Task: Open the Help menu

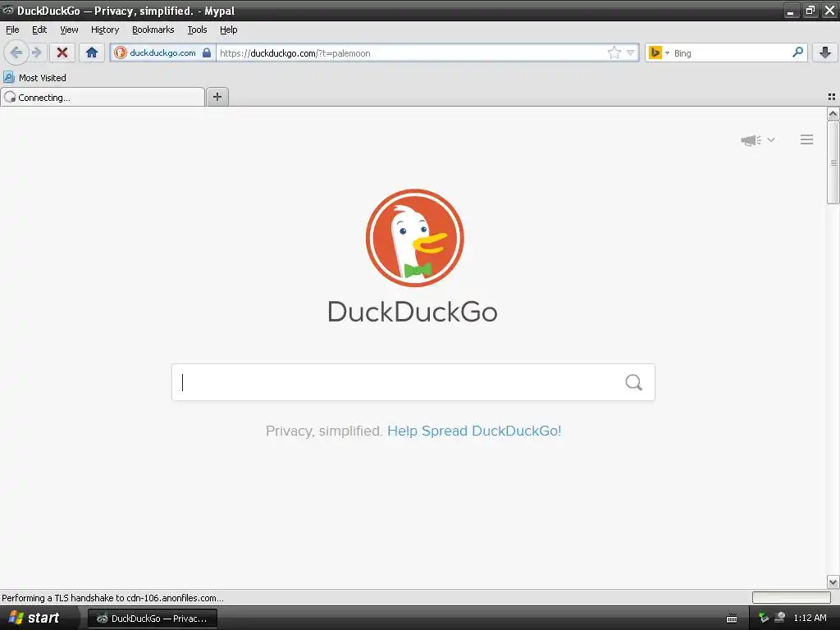Action: click(229, 30)
